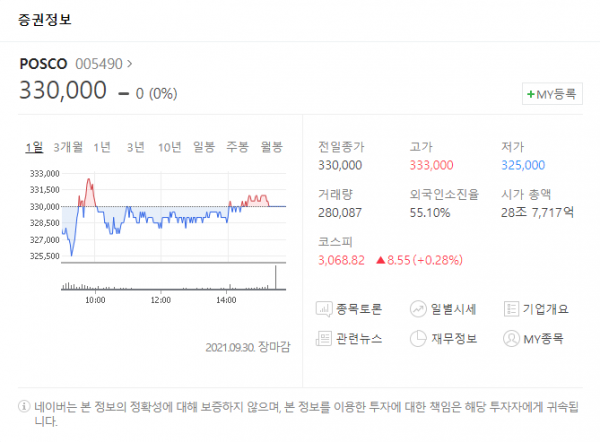
Task: Click the 고가 value 333,000
Action: pos(431,165)
